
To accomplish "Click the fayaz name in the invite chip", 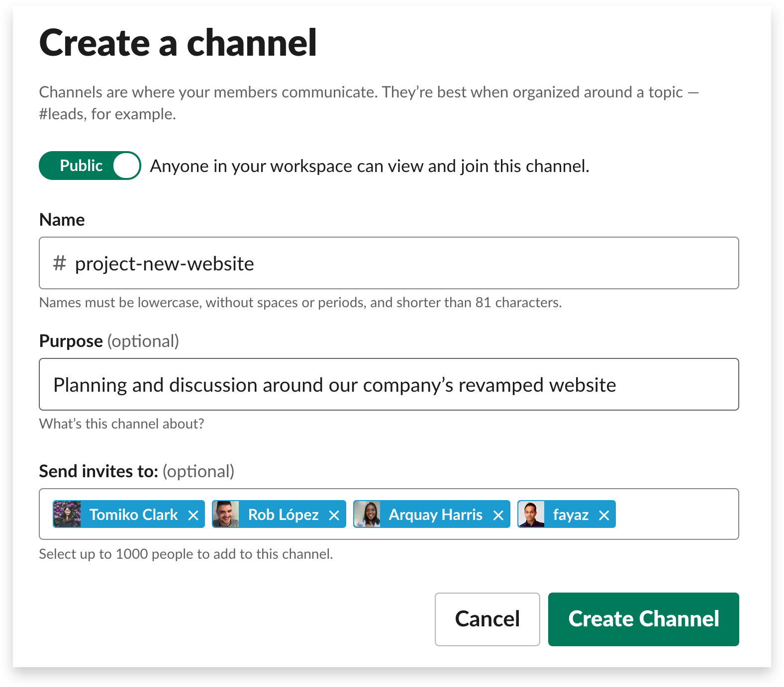I will [x=571, y=515].
